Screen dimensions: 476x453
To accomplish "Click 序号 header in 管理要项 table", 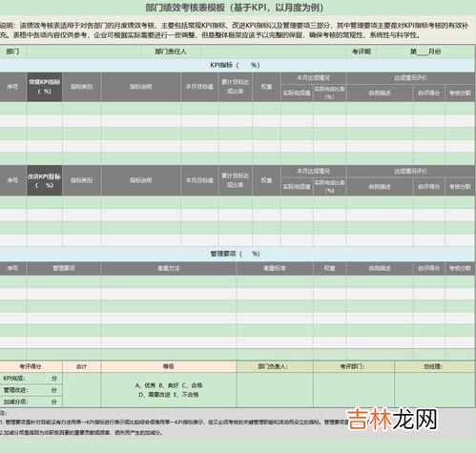I will (x=13, y=268).
